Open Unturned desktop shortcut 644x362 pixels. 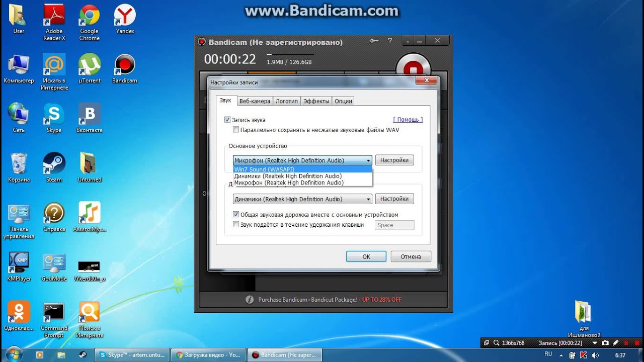(90, 168)
